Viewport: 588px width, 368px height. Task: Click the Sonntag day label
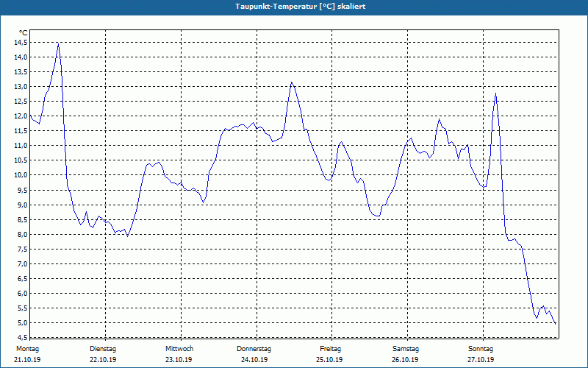(481, 349)
